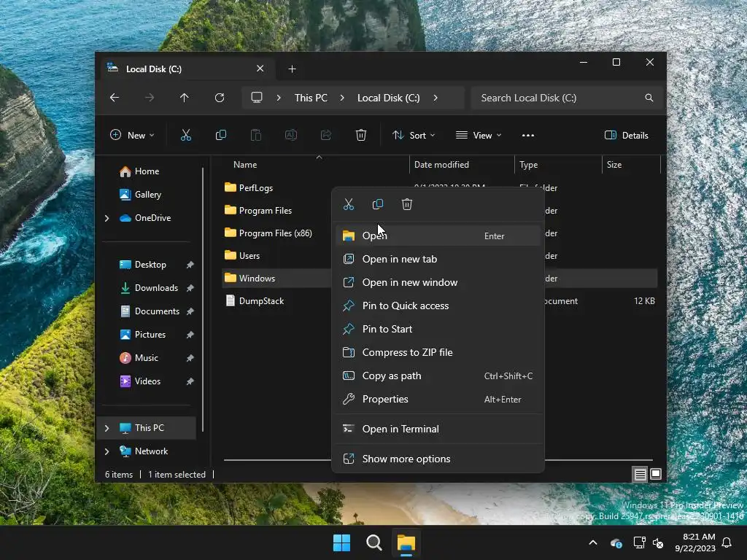Click the PC monitor icon in address bar

point(257,98)
